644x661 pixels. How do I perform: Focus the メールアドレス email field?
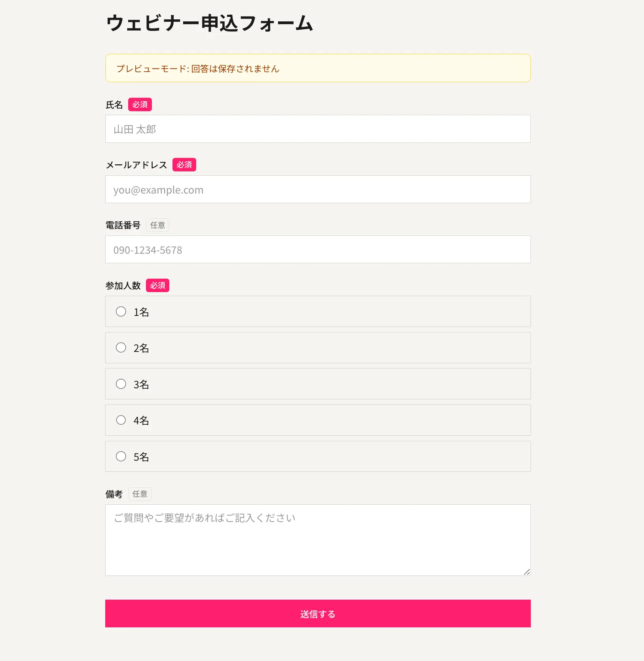pos(318,189)
